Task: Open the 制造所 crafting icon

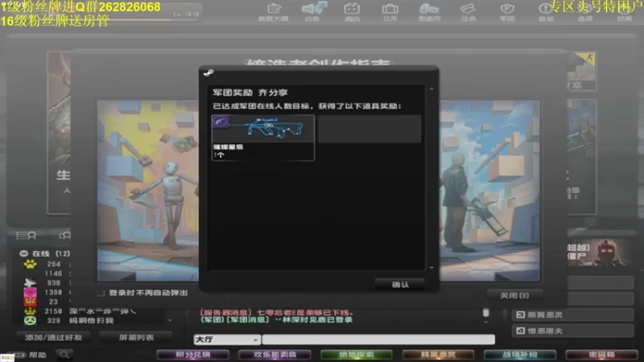Action: tap(429, 9)
